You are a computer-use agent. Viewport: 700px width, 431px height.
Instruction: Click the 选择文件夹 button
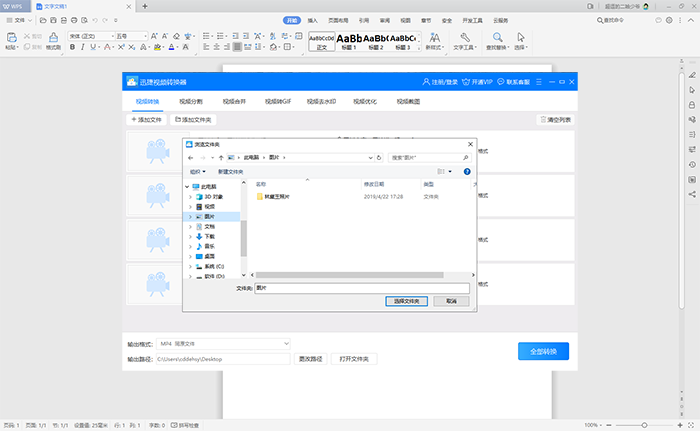pos(406,301)
